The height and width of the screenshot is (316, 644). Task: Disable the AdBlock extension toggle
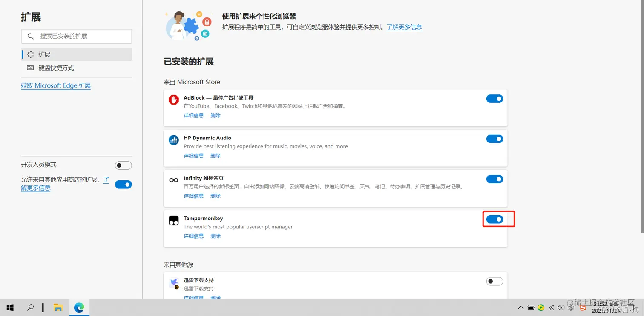494,99
